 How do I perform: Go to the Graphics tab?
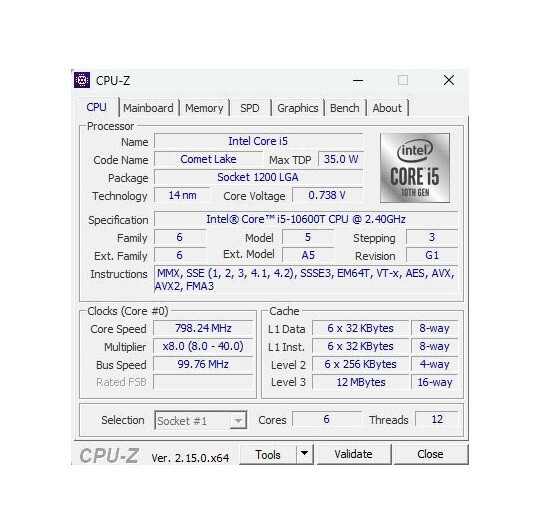coord(298,108)
